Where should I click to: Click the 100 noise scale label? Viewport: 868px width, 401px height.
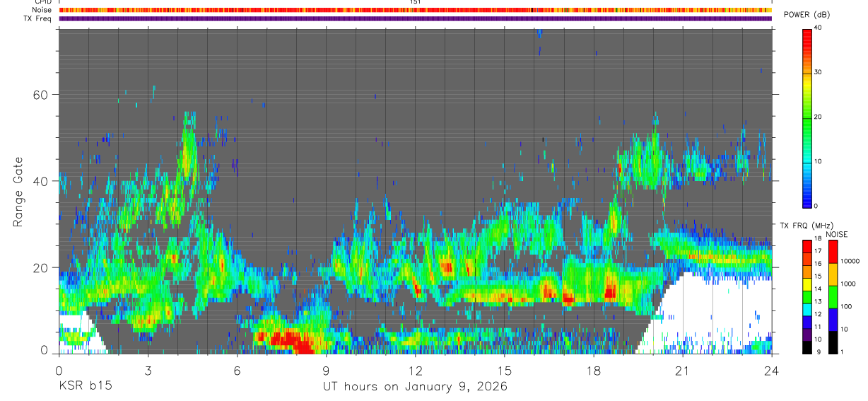(x=847, y=306)
